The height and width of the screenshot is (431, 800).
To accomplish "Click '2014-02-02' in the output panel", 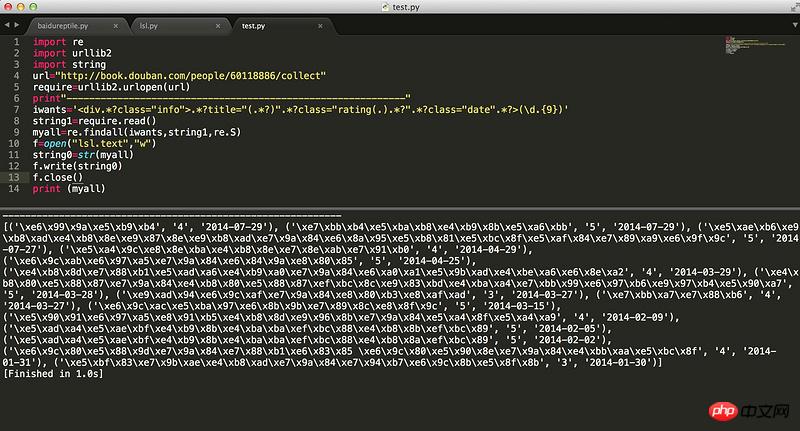I will (567, 340).
